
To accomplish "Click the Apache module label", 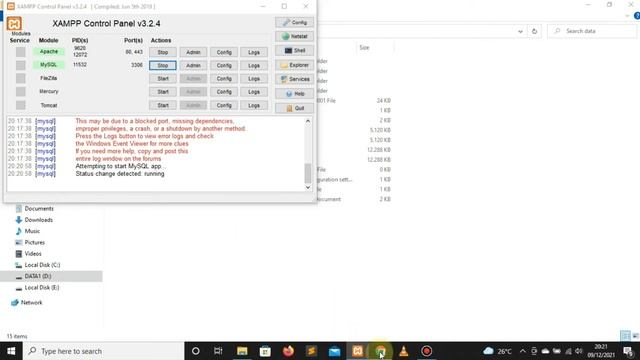I will (x=49, y=51).
